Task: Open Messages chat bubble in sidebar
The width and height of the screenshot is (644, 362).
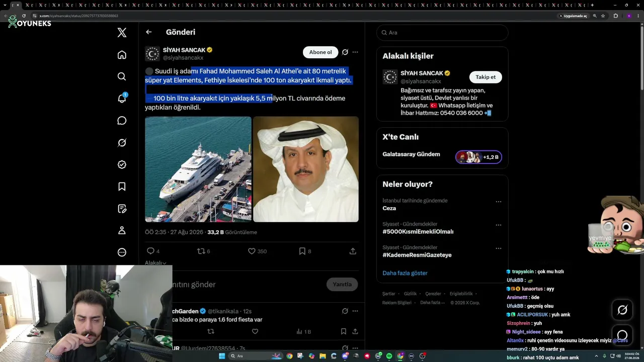Action: 122,121
